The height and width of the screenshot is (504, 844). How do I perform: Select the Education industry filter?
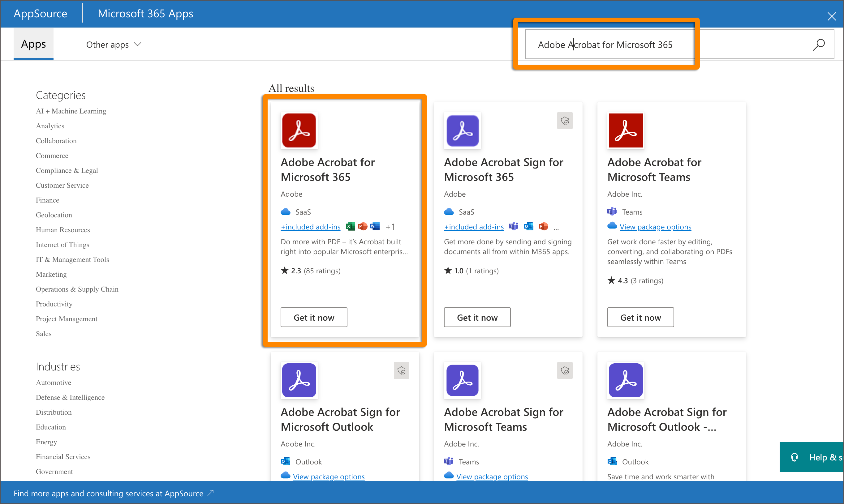[x=51, y=427]
